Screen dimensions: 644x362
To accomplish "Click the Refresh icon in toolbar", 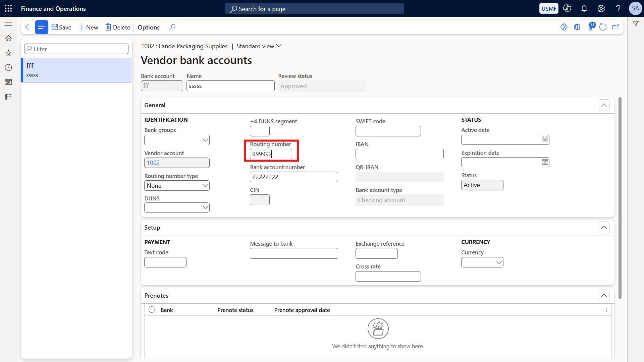I will [603, 27].
